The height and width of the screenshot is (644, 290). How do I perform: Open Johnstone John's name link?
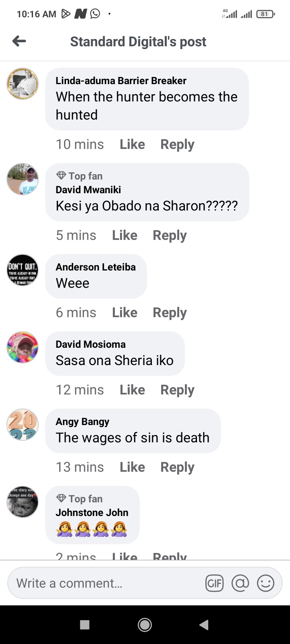pos(92,512)
